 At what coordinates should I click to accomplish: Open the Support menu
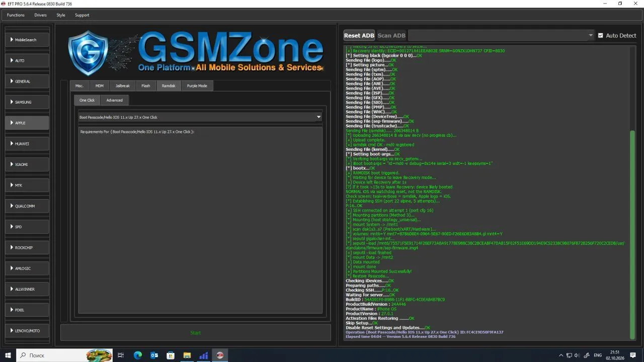click(82, 15)
